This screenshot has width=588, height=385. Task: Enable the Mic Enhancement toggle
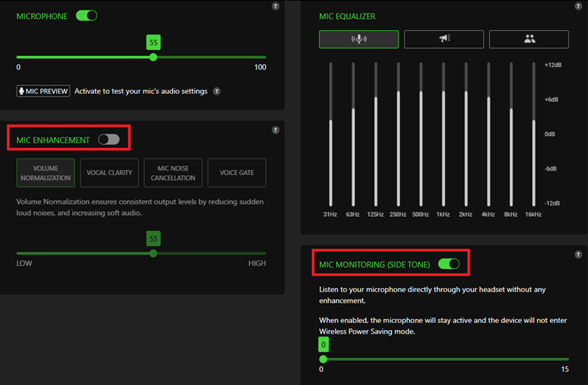coord(109,140)
